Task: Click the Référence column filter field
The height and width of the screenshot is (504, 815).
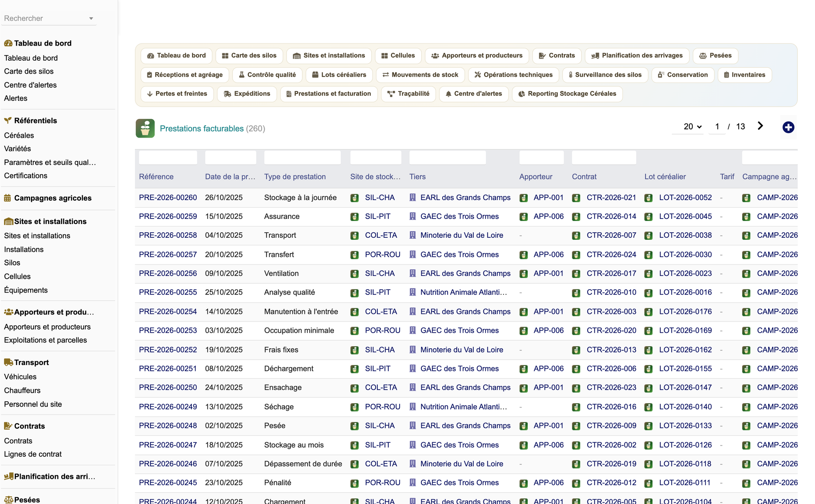Action: (x=168, y=158)
